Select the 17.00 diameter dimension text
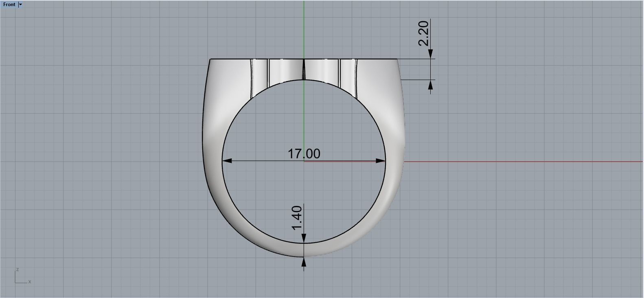 (304, 154)
